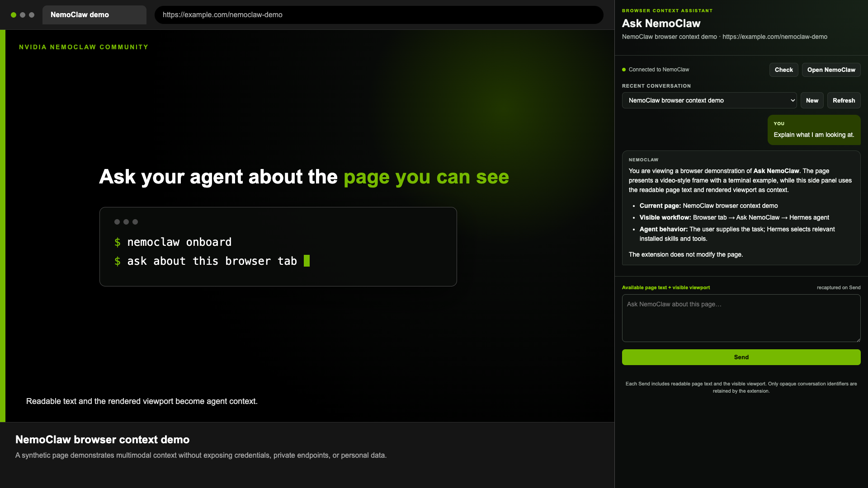The width and height of the screenshot is (868, 488).
Task: Start a New conversation
Action: 812,100
